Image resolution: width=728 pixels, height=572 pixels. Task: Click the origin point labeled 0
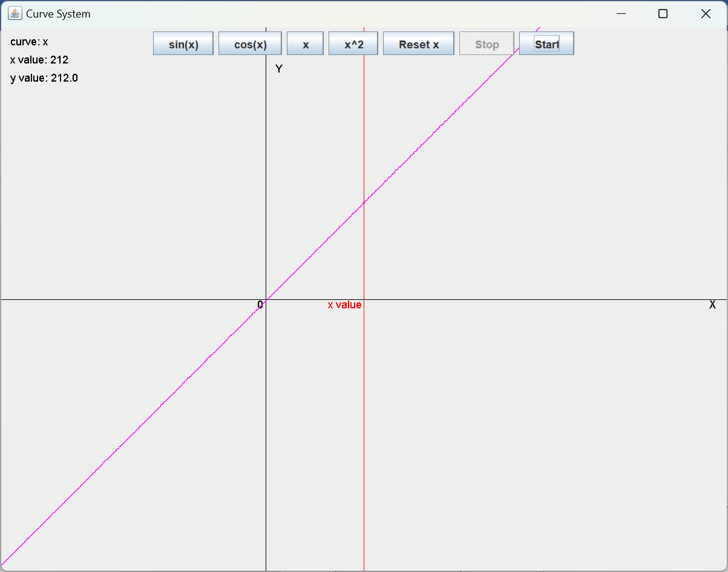260,305
